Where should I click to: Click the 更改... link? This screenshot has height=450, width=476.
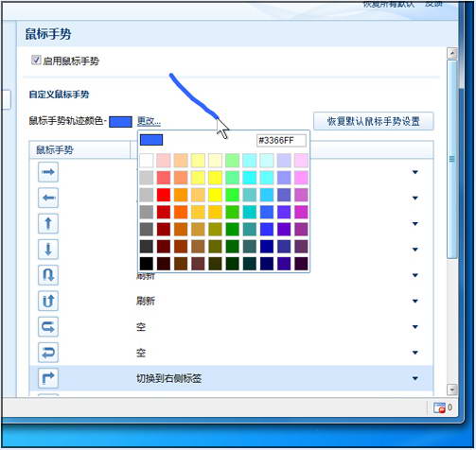coord(149,121)
